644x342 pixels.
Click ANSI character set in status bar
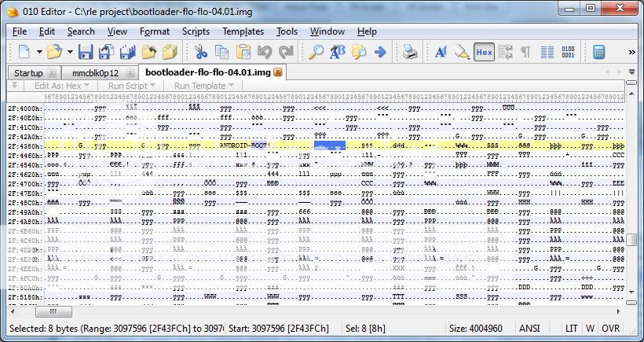529,327
